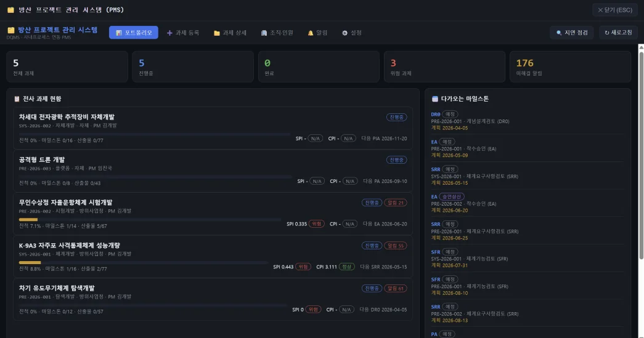
Task: Click the clipboard icon beside 전사 과제 현황
Action: (17, 99)
